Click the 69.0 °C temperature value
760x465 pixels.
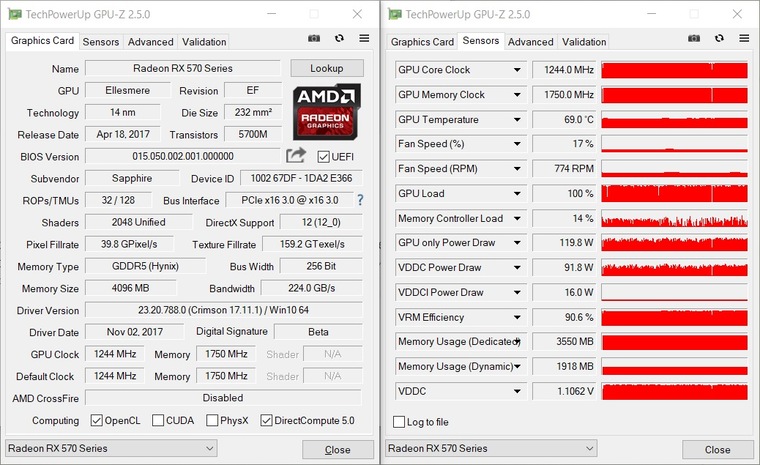click(565, 119)
